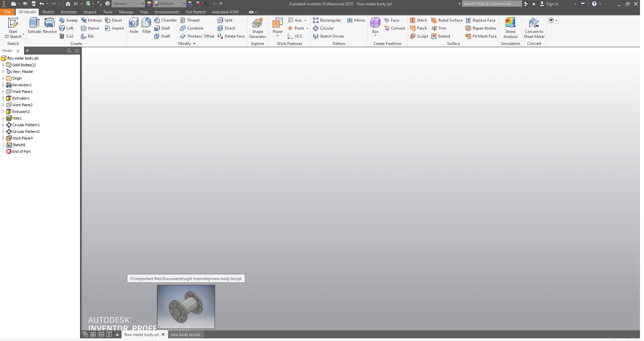644x341 pixels.
Task: Expand the Solid Bodies node in the browser
Action: tap(3, 65)
